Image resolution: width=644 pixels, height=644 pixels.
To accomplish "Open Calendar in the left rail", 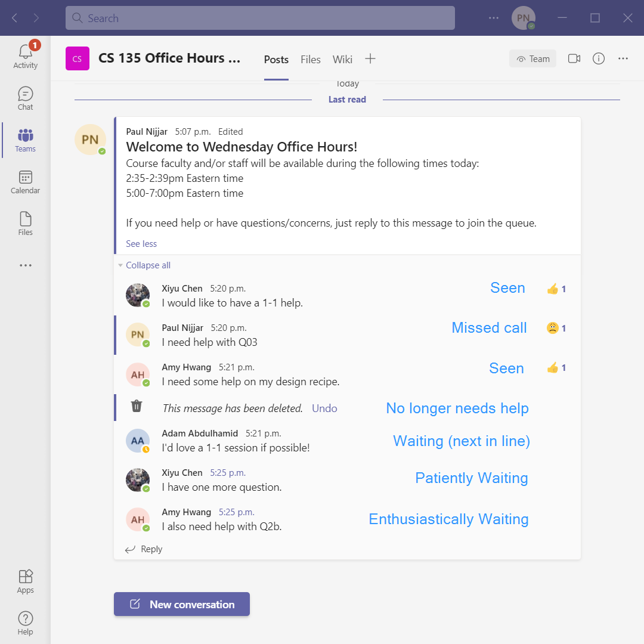I will coord(25,182).
